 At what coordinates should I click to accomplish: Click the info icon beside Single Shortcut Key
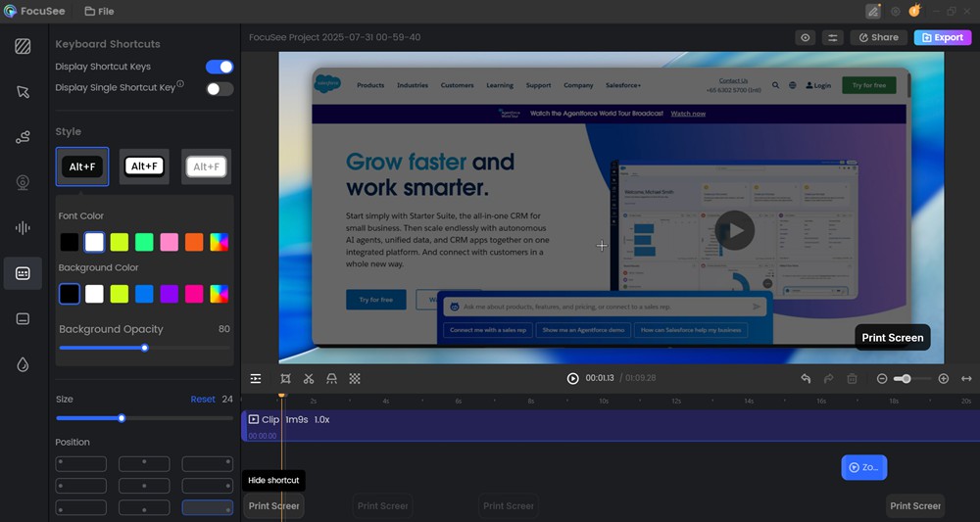pos(180,83)
